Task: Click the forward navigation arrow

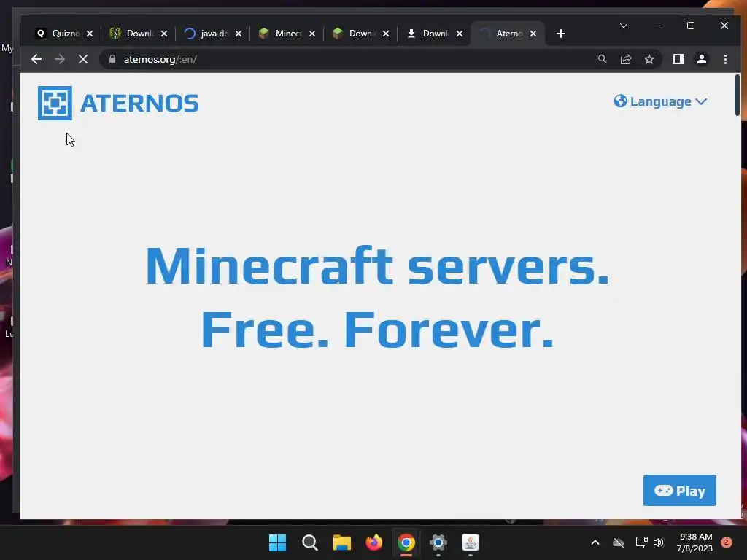Action: [x=60, y=59]
